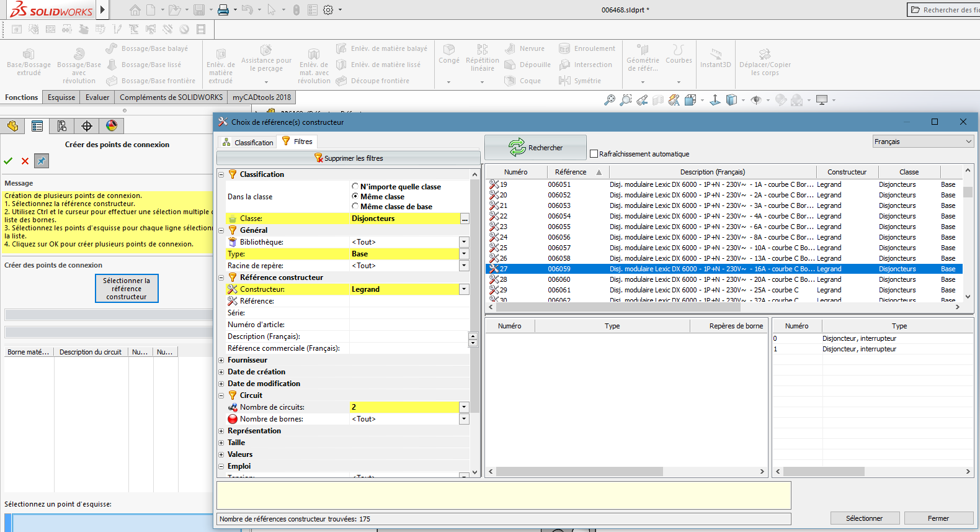Click Sélectionner la référence constructeur button
The image size is (980, 532).
point(127,289)
